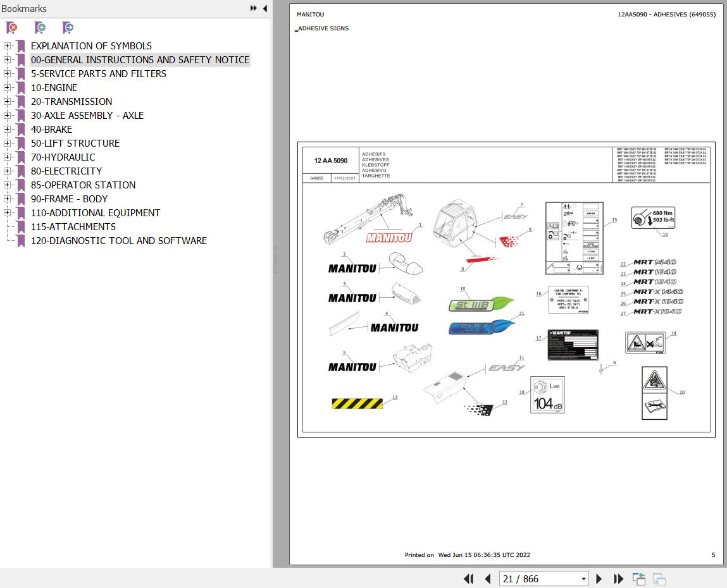This screenshot has width=727, height=588.
Task: Select 00-GENERAL INSTRUCTIONS AND SAFETY NOTICE
Action: point(140,60)
